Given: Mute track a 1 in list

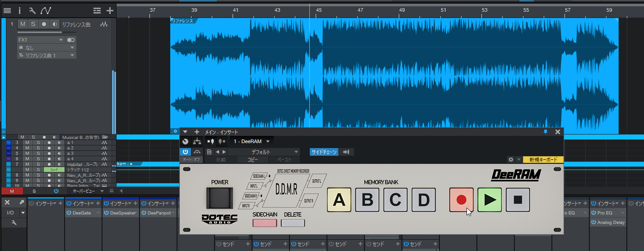Looking at the screenshot, I should pos(27,142).
